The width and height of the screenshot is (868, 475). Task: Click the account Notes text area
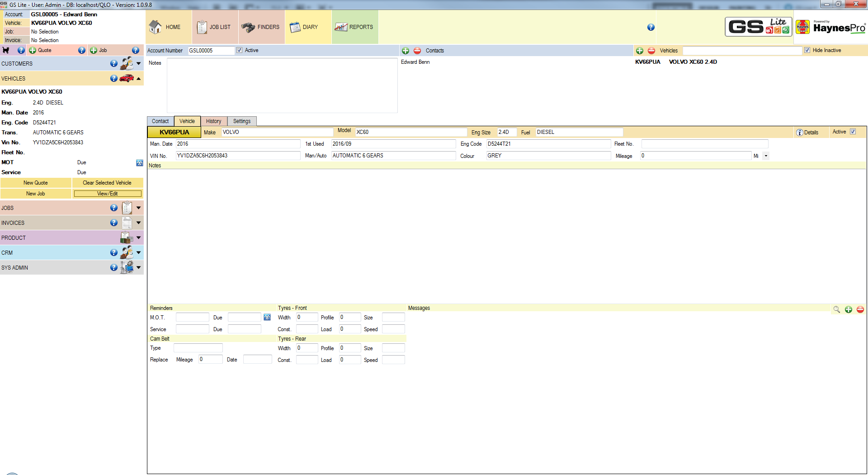pos(282,85)
